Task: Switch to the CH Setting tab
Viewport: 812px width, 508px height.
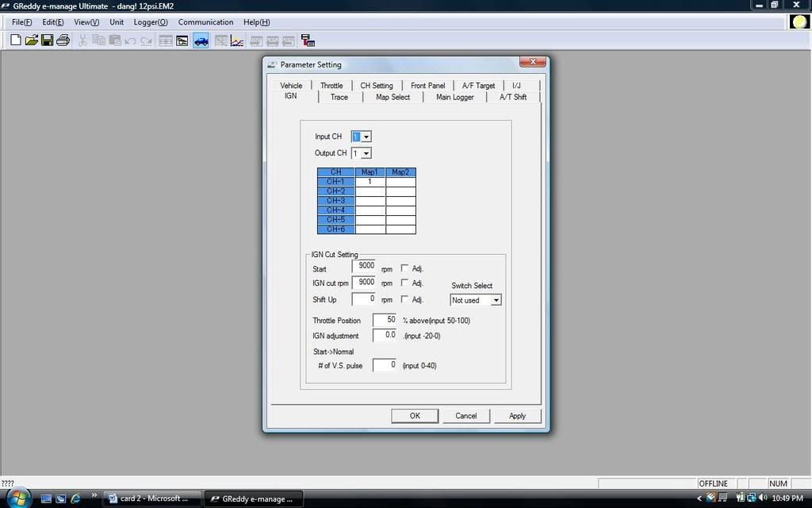Action: 377,86
